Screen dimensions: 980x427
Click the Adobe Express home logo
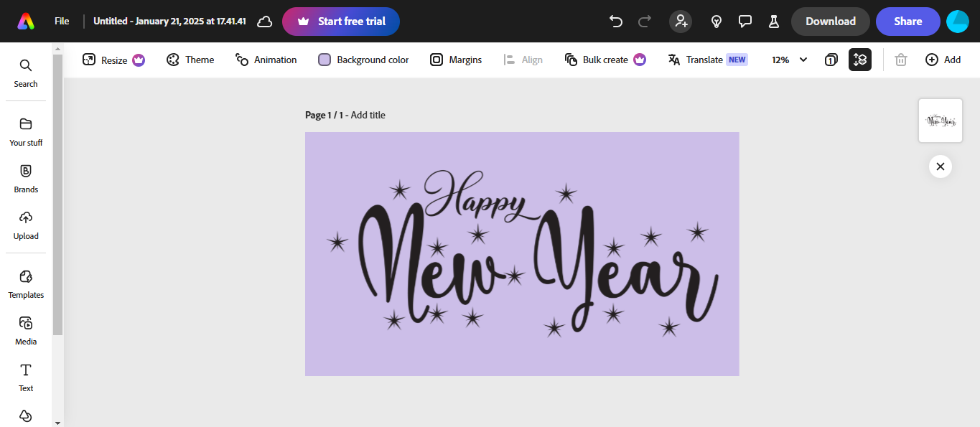(26, 22)
